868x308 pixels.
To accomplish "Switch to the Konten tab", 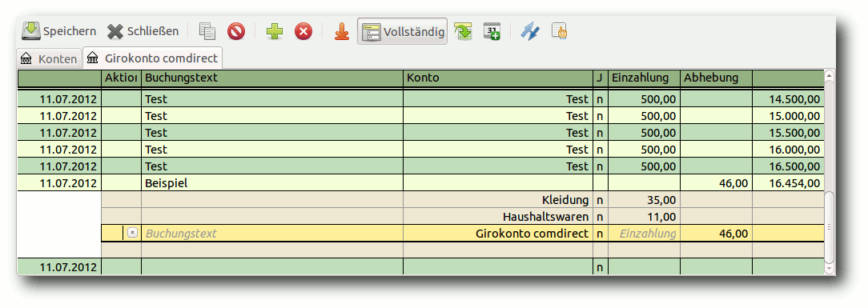I will [x=49, y=58].
